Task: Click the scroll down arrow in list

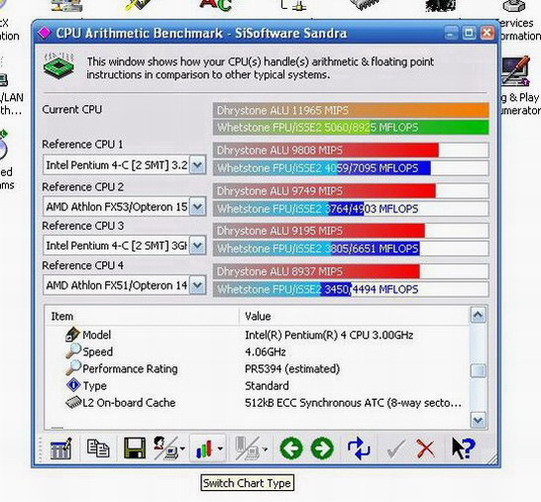Action: (x=478, y=420)
